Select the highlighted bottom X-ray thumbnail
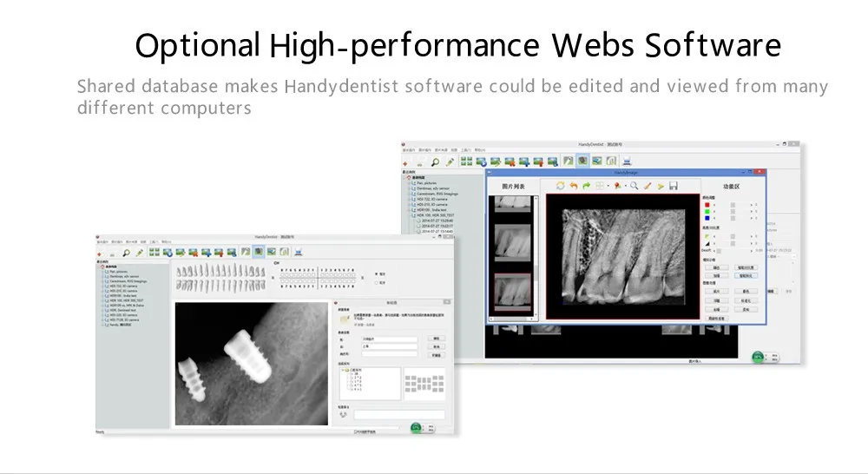The height and width of the screenshot is (474, 868). point(512,292)
